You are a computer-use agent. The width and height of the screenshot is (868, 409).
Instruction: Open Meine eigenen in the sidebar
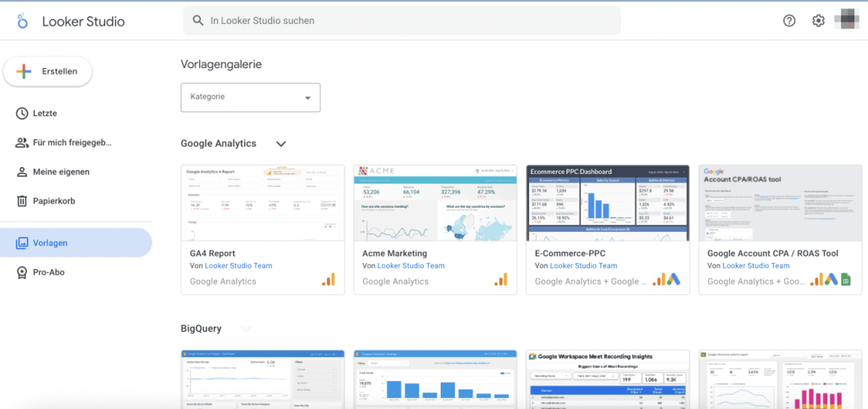75,171
